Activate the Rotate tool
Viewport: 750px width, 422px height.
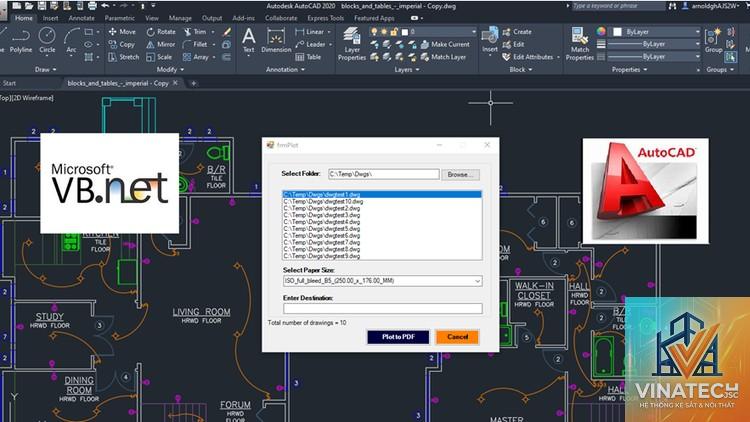pyautogui.click(x=161, y=32)
